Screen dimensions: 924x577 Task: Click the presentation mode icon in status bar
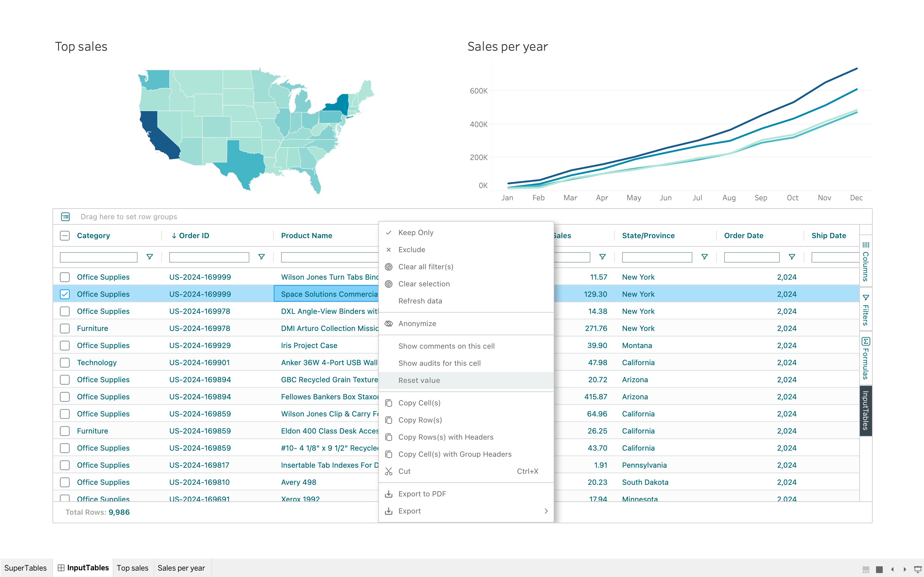tap(918, 569)
